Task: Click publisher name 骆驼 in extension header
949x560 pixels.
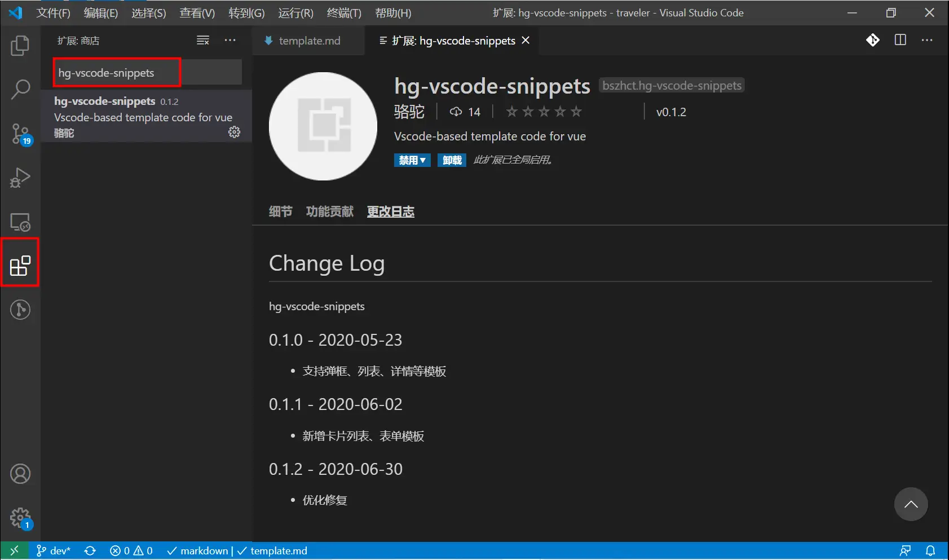Action: tap(409, 112)
